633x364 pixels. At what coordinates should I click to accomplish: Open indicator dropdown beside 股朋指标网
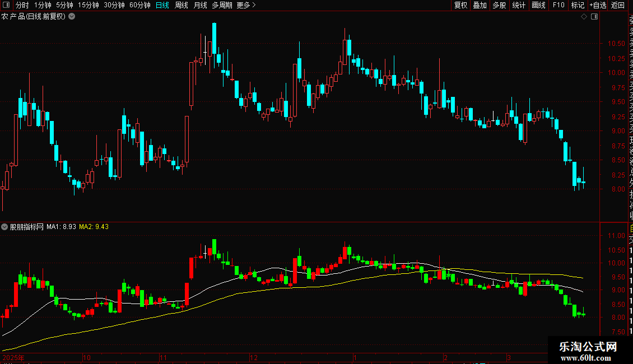click(4, 227)
